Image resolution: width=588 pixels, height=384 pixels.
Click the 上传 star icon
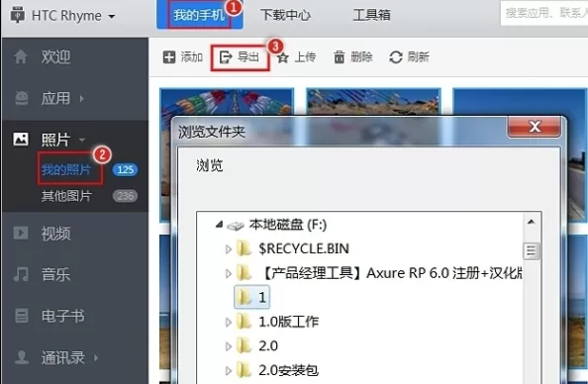point(283,57)
